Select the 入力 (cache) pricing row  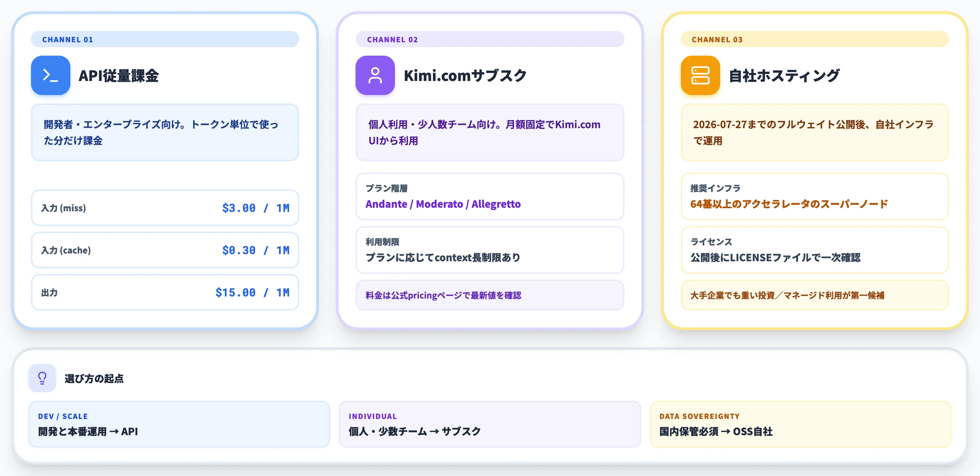[x=165, y=250]
